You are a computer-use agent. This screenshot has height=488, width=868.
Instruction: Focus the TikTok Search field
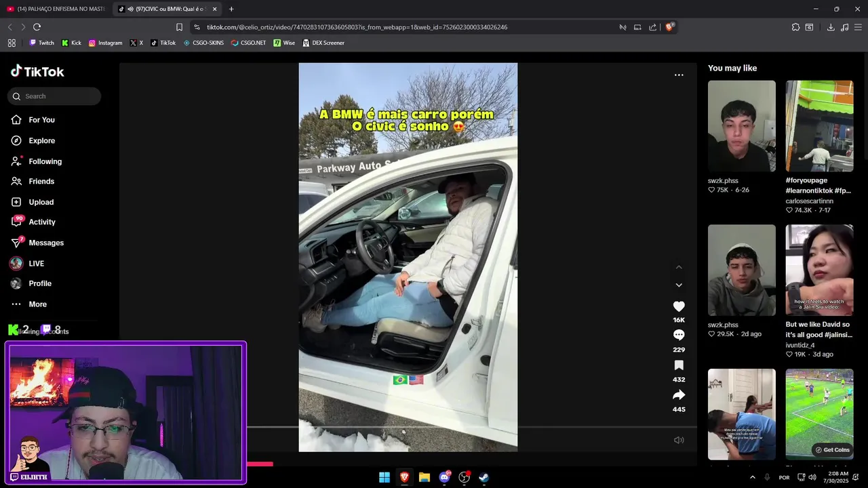[x=54, y=96]
